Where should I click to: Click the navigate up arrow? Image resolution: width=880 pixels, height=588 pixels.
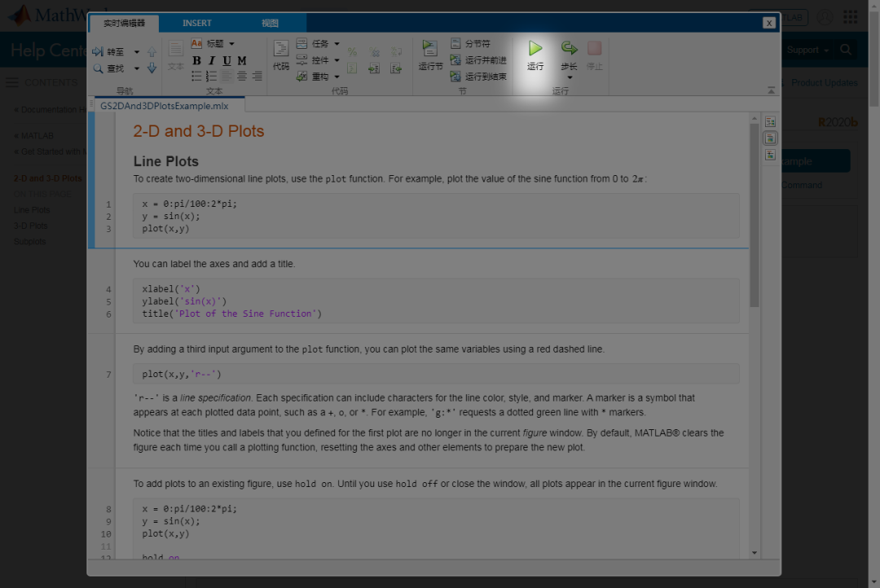(152, 51)
